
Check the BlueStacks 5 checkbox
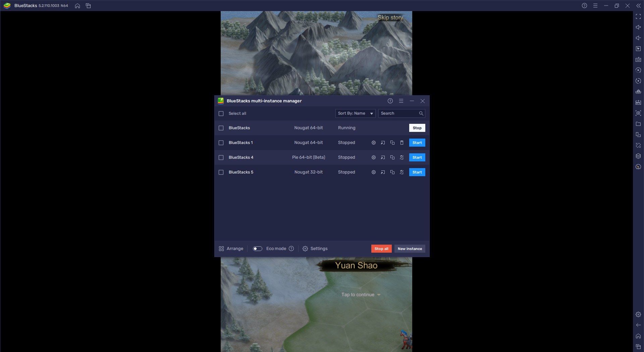(x=221, y=172)
